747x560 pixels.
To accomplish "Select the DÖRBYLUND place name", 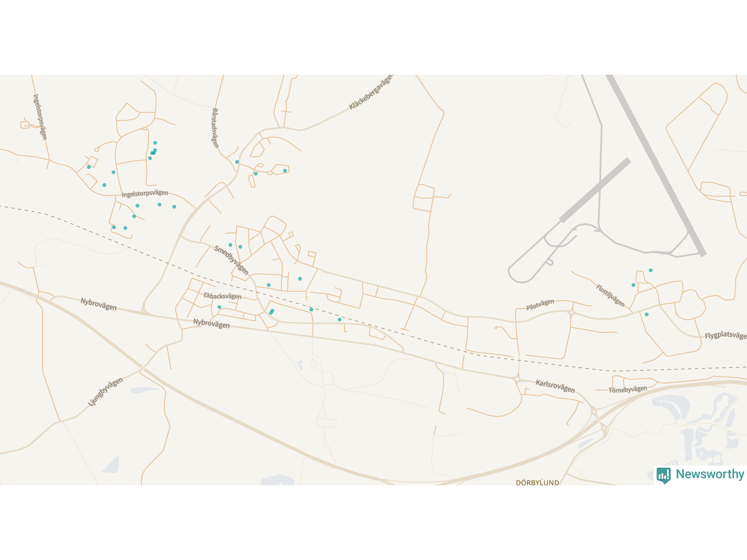I will click(537, 482).
